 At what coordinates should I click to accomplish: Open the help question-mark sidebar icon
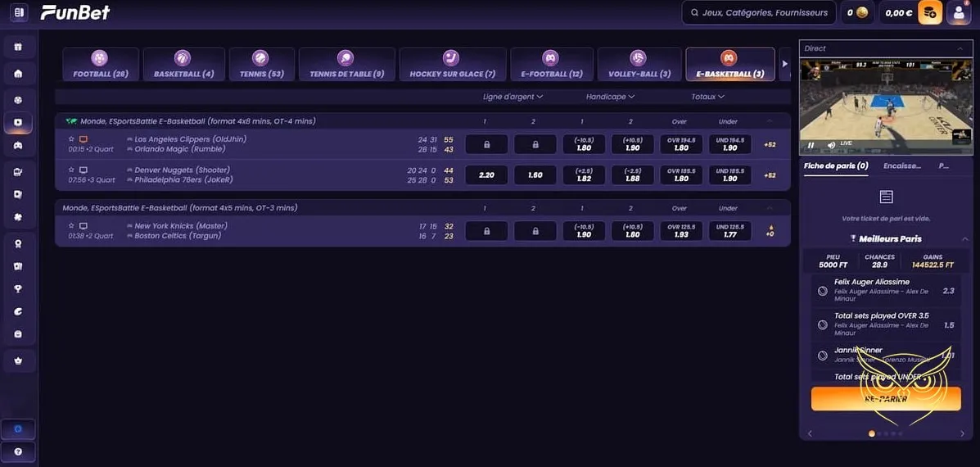(18, 451)
